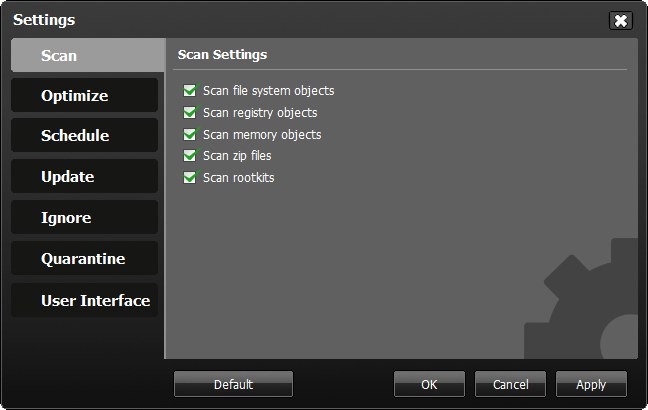Open the User Interface tab
This screenshot has width=648, height=410.
click(x=85, y=300)
